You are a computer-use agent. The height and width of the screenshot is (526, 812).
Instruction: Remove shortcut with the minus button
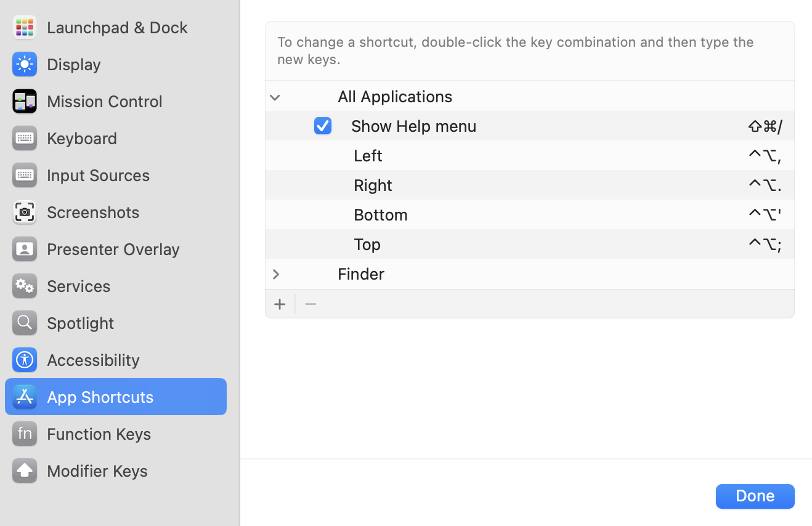pos(311,304)
